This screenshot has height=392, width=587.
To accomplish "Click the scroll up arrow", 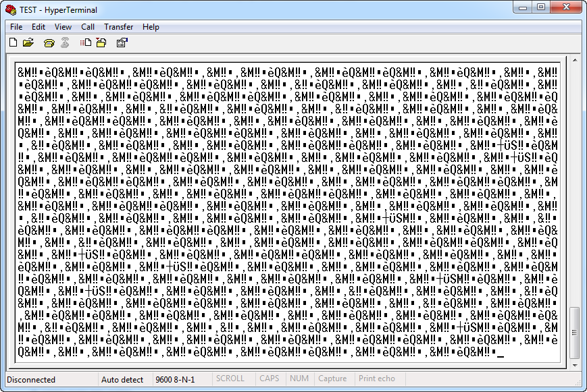I will [x=575, y=60].
